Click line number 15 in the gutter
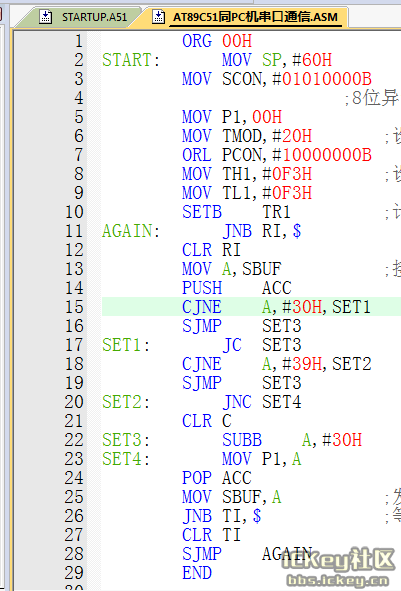 point(74,307)
